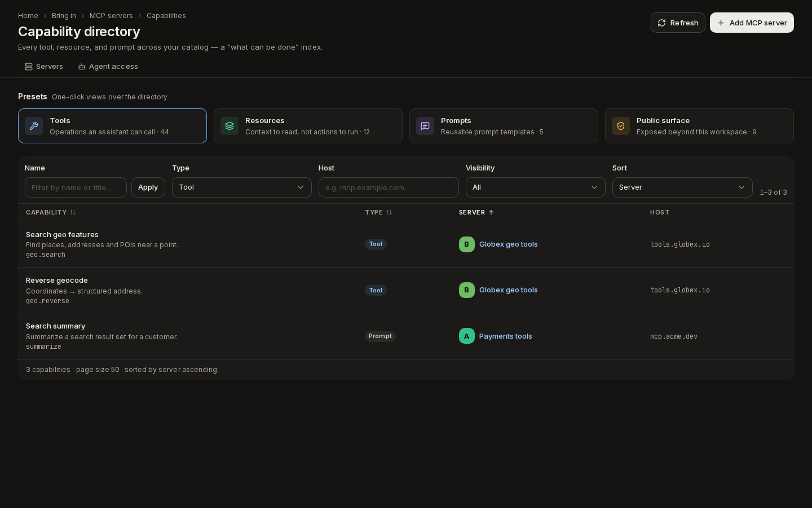Open the Type dropdown showing Tool
812x508 pixels.
pyautogui.click(x=242, y=187)
